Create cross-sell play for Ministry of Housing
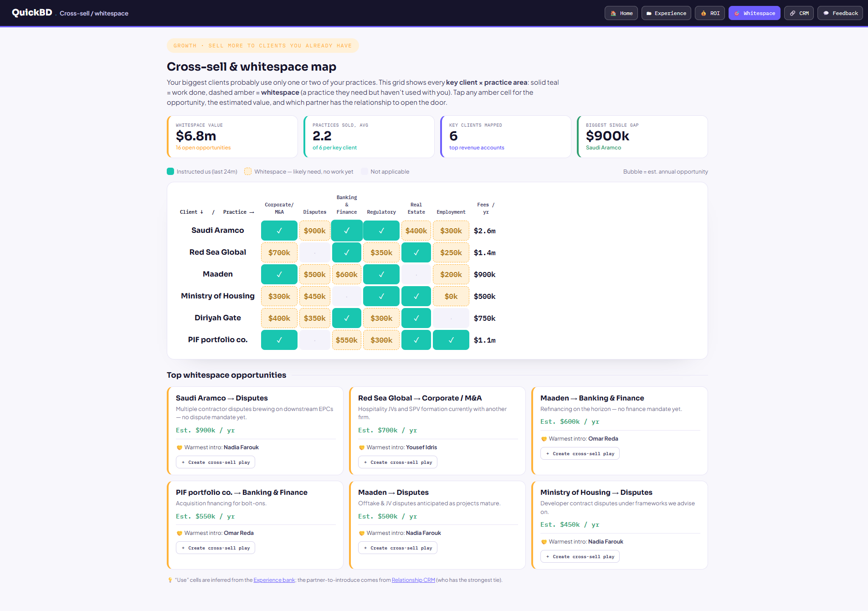 580,557
